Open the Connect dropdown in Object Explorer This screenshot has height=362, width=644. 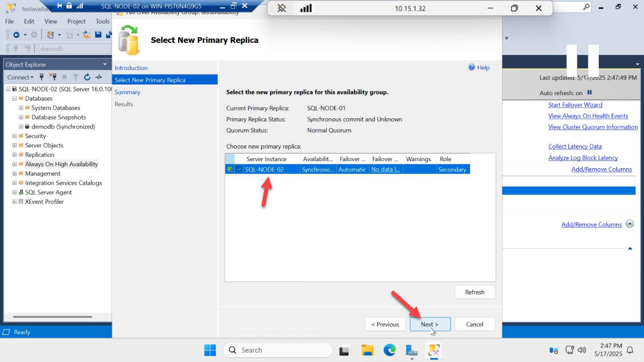tap(21, 77)
